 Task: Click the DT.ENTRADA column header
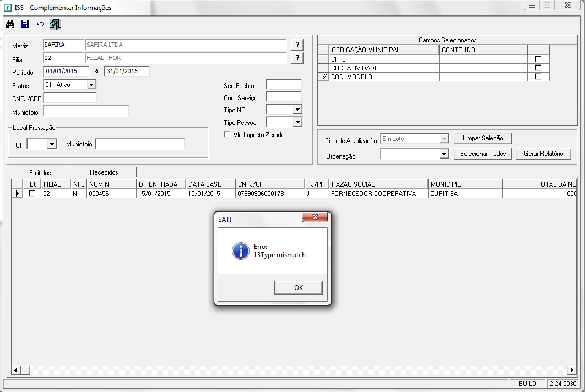pyautogui.click(x=161, y=184)
